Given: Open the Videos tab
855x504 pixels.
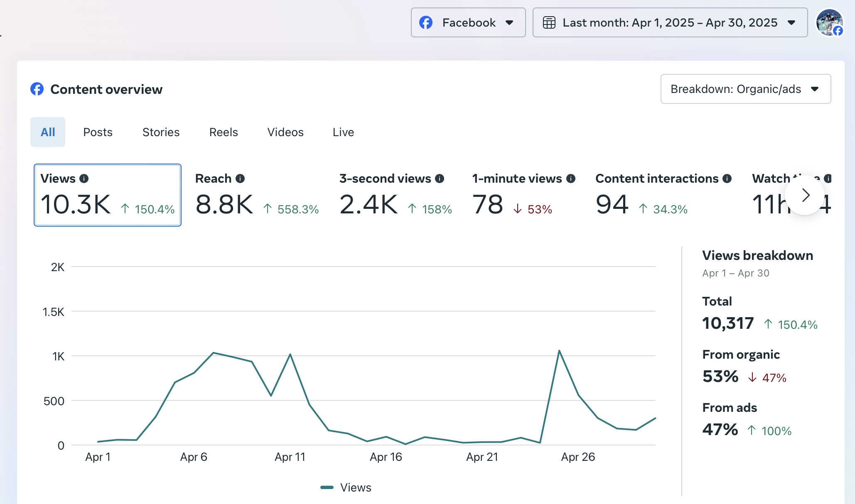Looking at the screenshot, I should (285, 132).
